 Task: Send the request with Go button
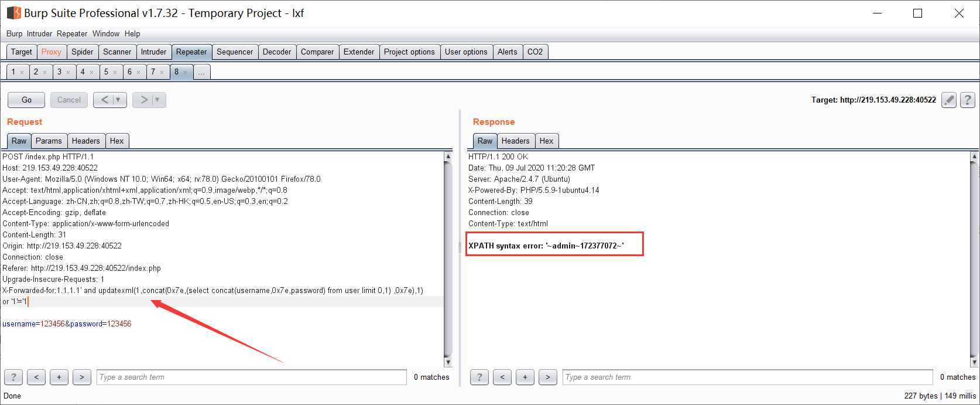[26, 100]
